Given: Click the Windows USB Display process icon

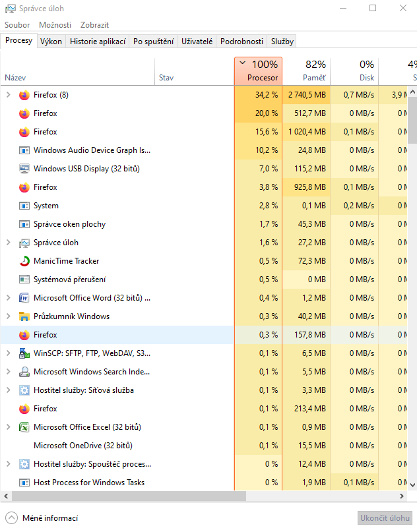Looking at the screenshot, I should tap(24, 169).
